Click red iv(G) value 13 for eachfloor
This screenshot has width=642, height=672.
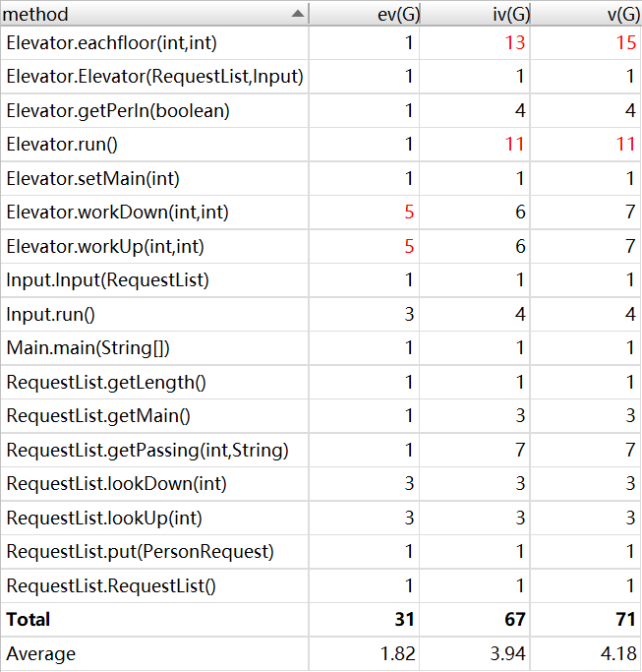tap(515, 43)
